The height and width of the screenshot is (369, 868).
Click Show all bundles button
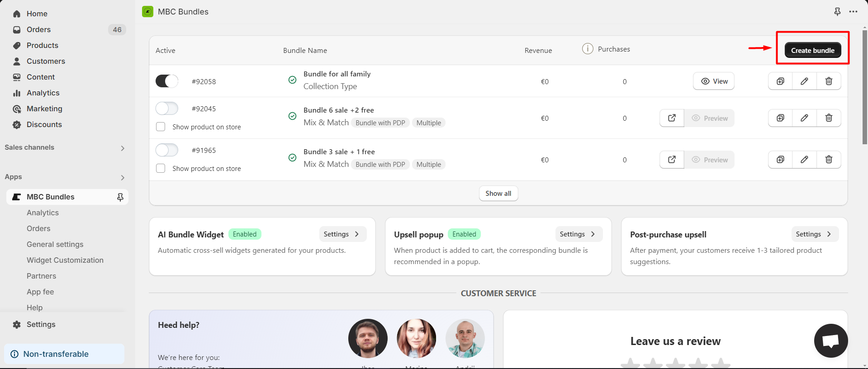coord(498,194)
